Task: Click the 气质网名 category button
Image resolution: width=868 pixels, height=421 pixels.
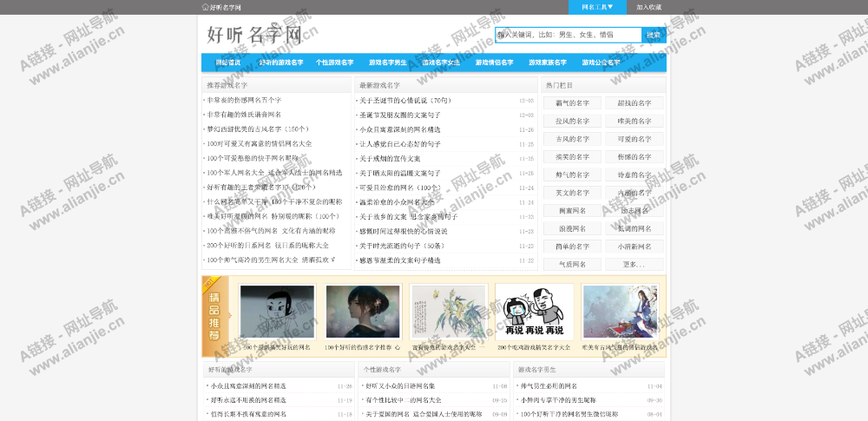Action: coord(572,264)
